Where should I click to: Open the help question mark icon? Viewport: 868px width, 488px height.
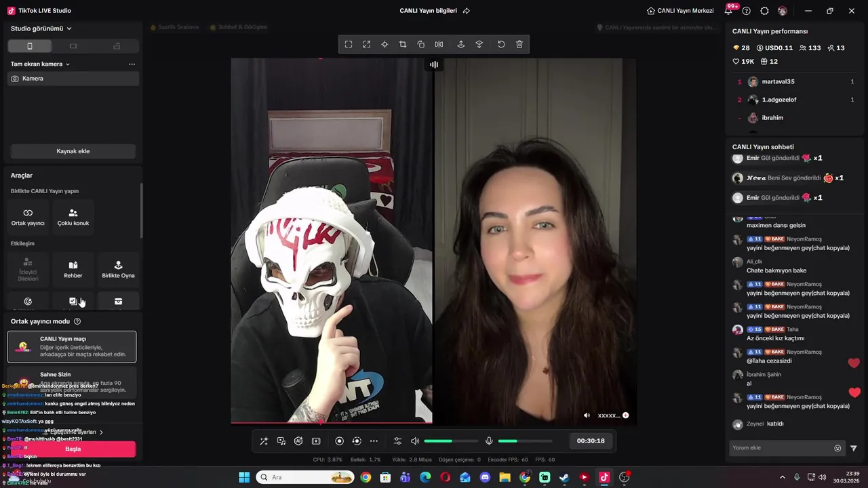747,11
